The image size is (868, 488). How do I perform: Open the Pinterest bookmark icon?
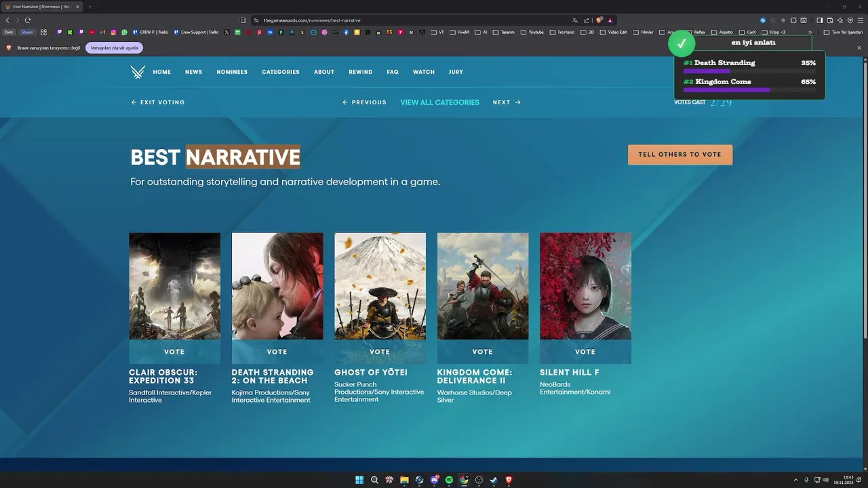pyautogui.click(x=259, y=32)
